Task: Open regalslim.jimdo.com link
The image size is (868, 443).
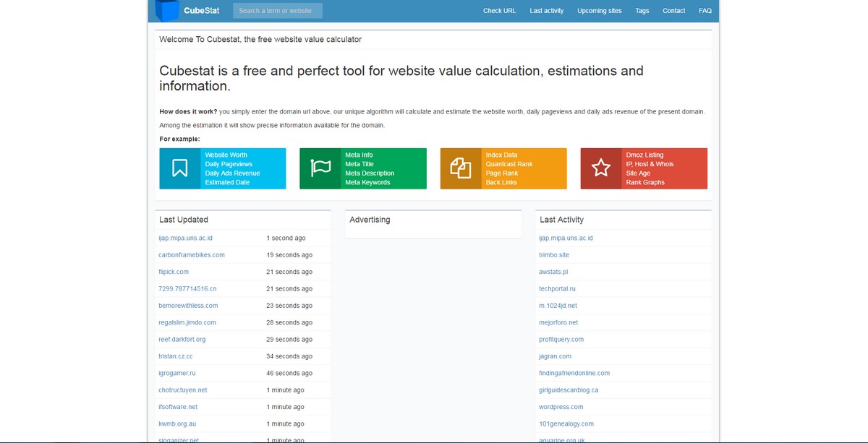Action: point(187,322)
